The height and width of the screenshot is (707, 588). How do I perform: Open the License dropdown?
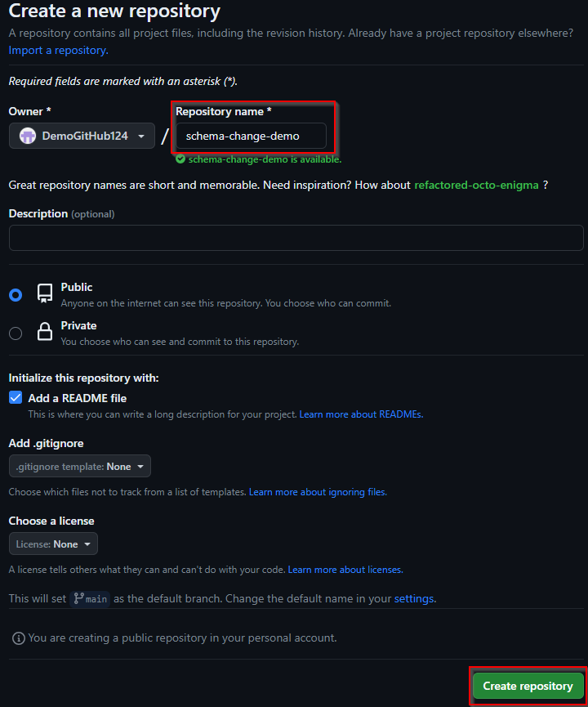click(52, 543)
